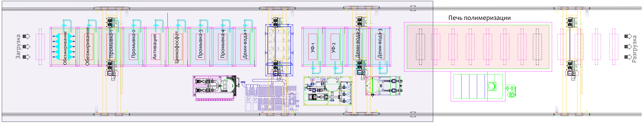
Task: Click the УФ-2 bath label
Action: (x=334, y=47)
